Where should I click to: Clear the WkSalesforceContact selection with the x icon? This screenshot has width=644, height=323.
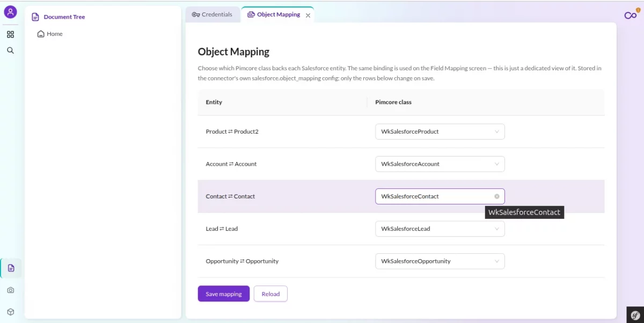pyautogui.click(x=497, y=196)
